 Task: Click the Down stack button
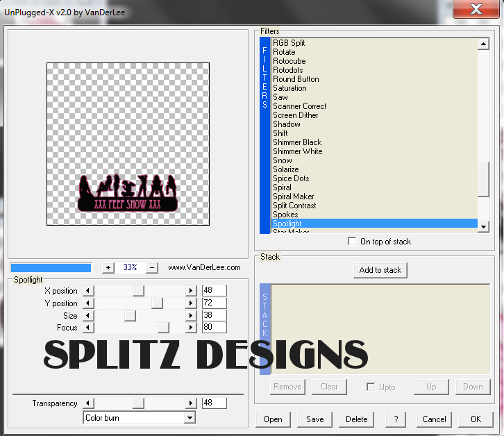click(x=473, y=387)
